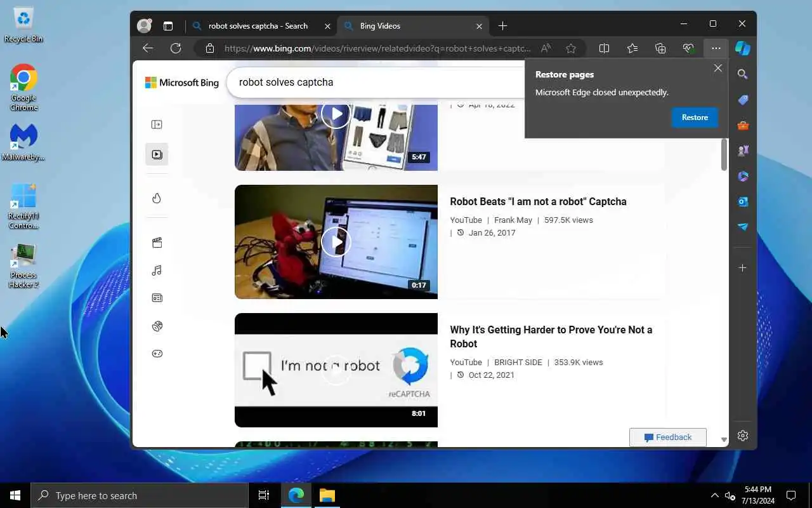
Task: Open Trending flame icon in left rail
Action: click(157, 198)
